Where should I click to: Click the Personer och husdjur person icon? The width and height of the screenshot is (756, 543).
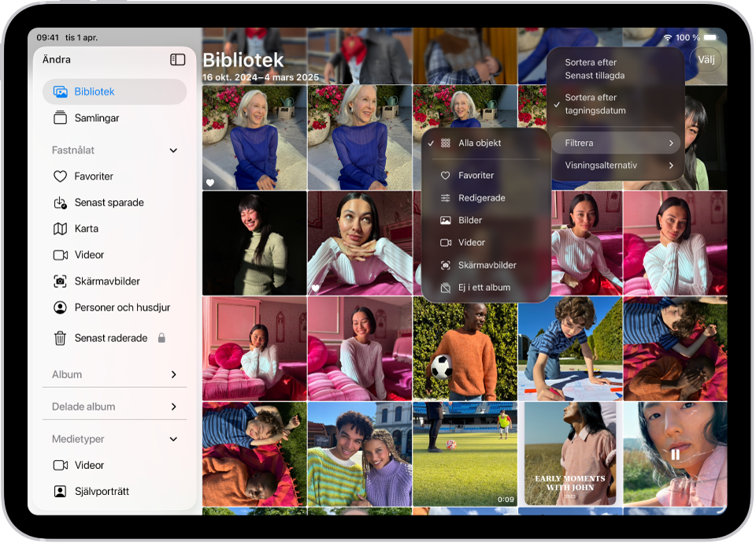pos(61,307)
